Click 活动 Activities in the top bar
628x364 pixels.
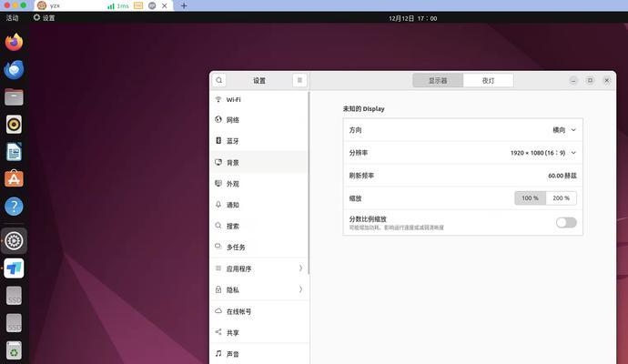(x=12, y=17)
